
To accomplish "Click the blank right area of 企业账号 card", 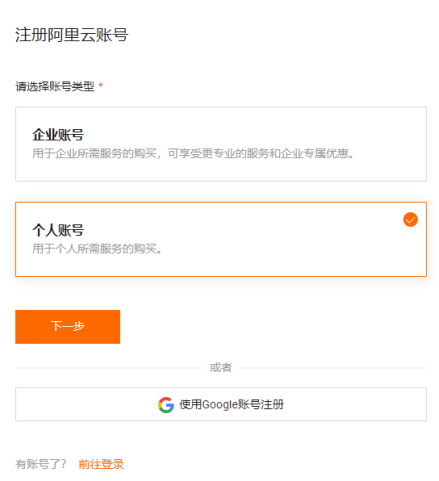I will (390, 144).
